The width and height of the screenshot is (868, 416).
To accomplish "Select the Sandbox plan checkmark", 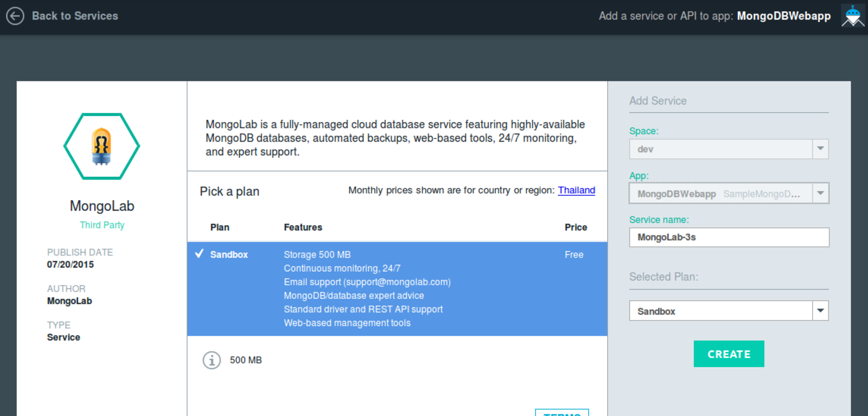I will (199, 254).
